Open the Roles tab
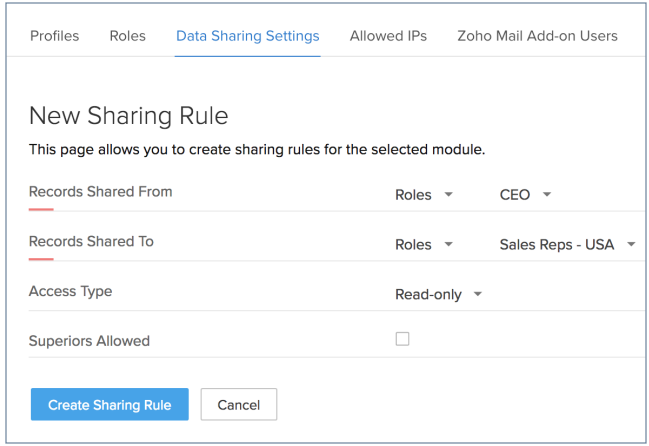The width and height of the screenshot is (649, 446). click(x=127, y=36)
